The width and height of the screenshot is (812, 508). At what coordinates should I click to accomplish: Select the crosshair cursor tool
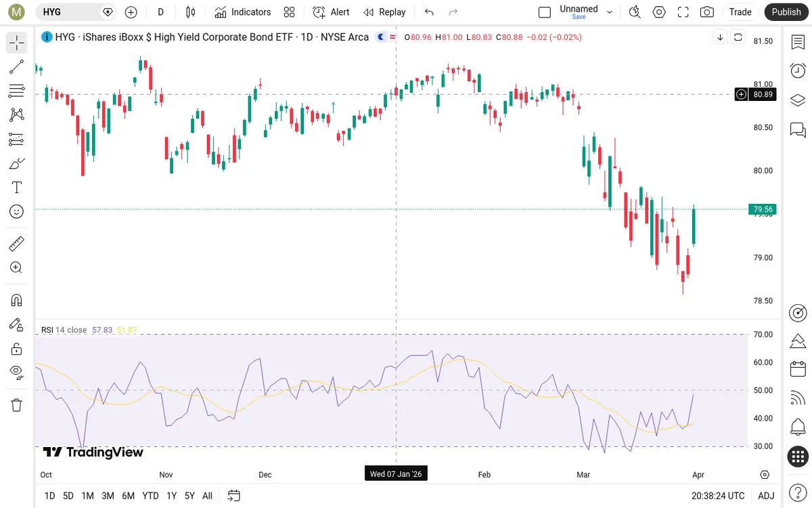(17, 43)
